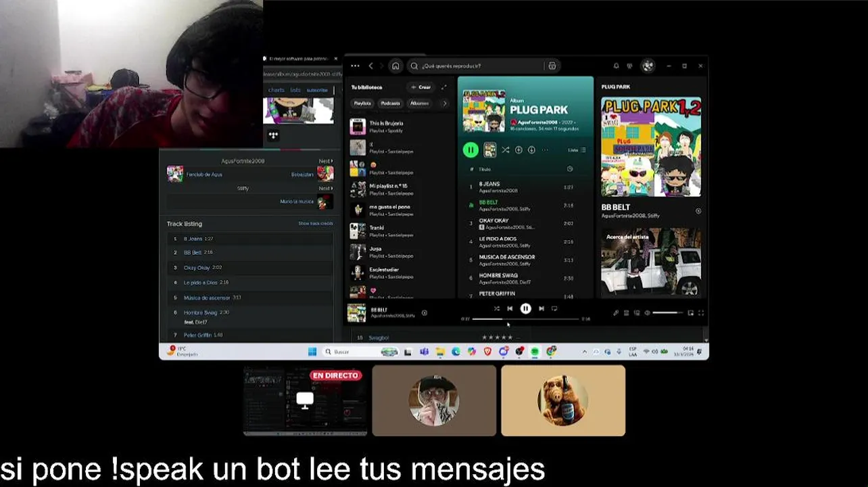Add Plug Park album to library

pyautogui.click(x=519, y=150)
